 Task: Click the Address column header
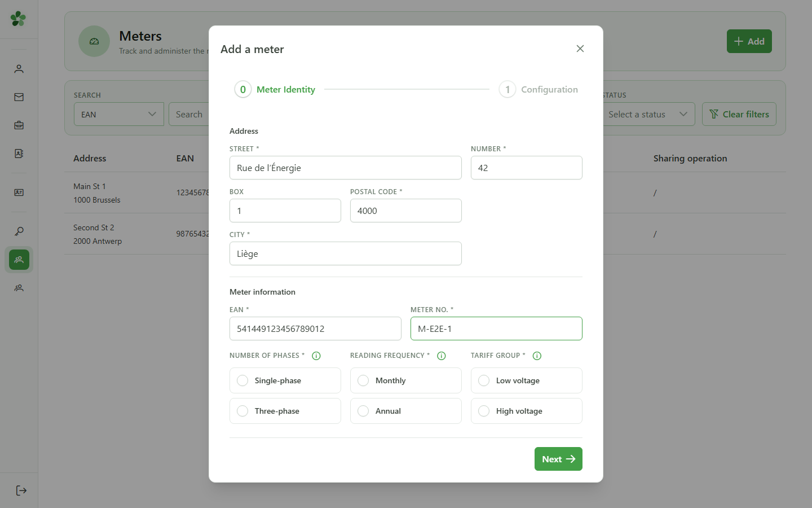click(x=90, y=159)
